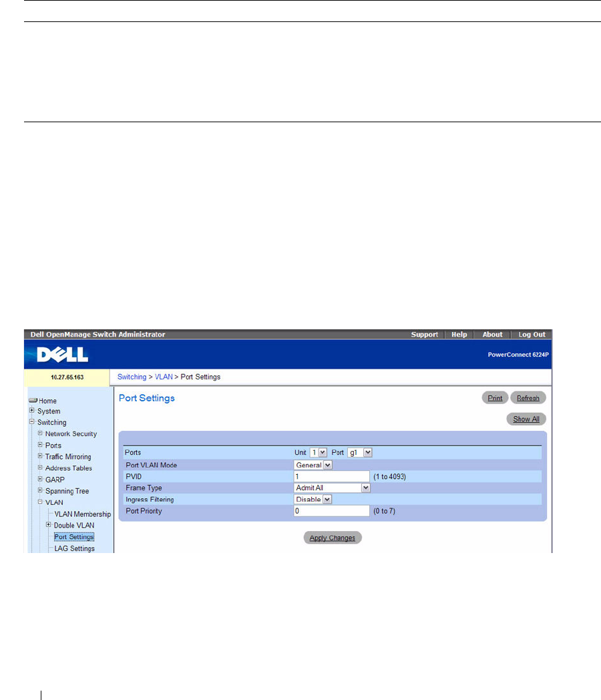The width and height of the screenshot is (601, 700).
Task: Open LAG Settings tree item
Action: 75,548
